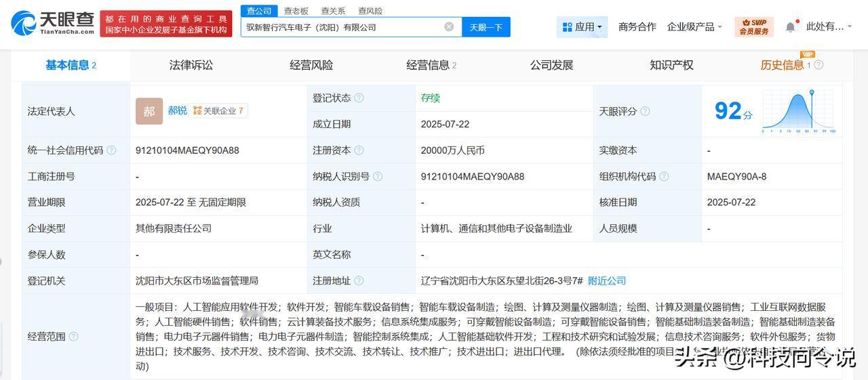Click the 人员规模 label

click(618, 228)
